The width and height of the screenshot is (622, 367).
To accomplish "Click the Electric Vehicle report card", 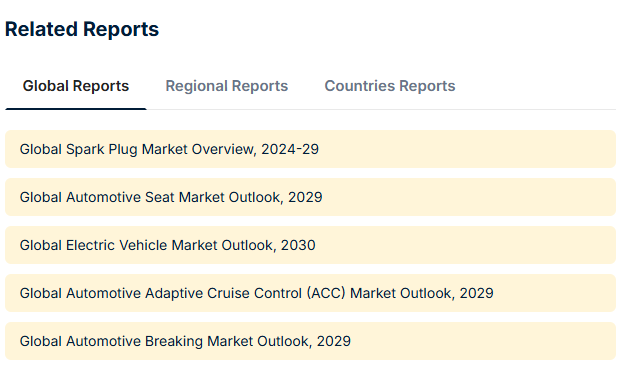I will (310, 245).
